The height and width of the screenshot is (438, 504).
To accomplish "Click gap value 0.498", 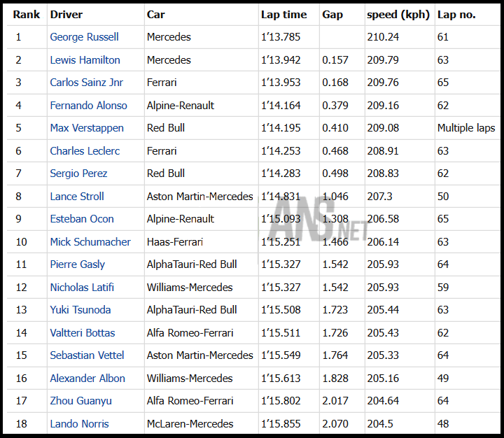I will (335, 174).
